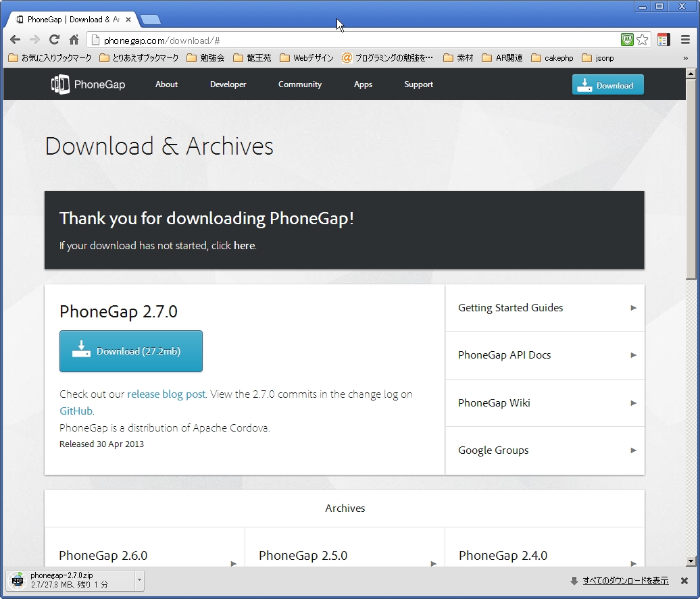Click the 'Archives' section heading
This screenshot has height=599, width=700.
[x=345, y=509]
